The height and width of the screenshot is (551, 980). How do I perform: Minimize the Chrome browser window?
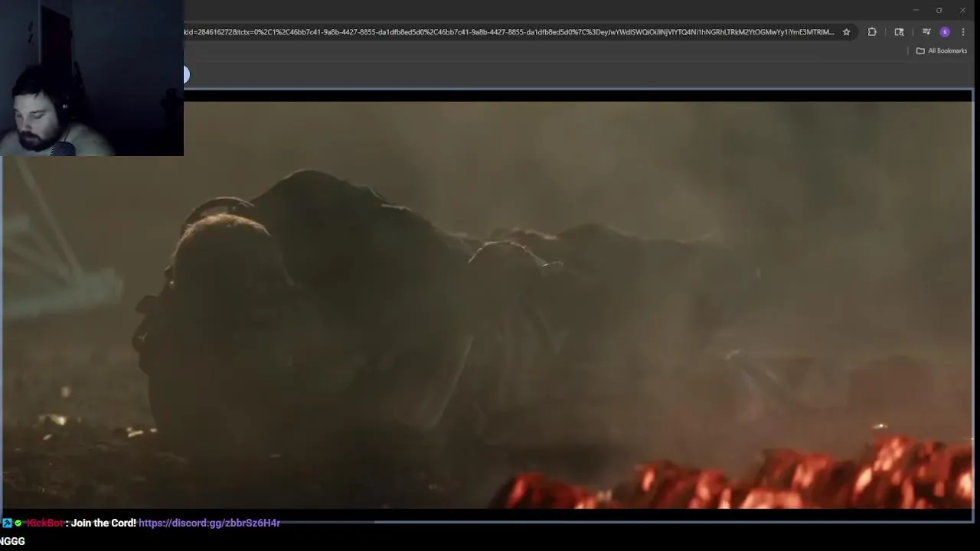tap(915, 10)
